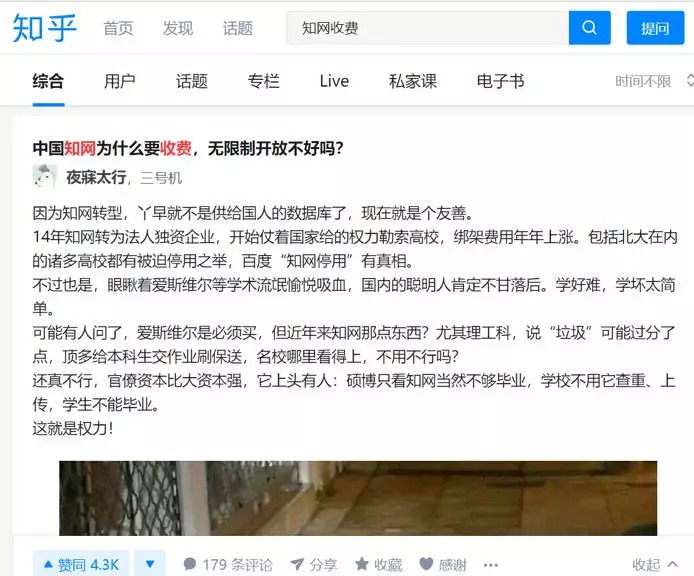Thank the author with 感谢 heart
Image resolution: width=694 pixels, height=576 pixels.
443,564
